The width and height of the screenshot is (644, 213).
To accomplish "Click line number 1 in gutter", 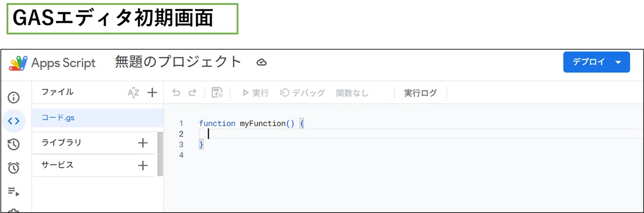I will (x=181, y=123).
